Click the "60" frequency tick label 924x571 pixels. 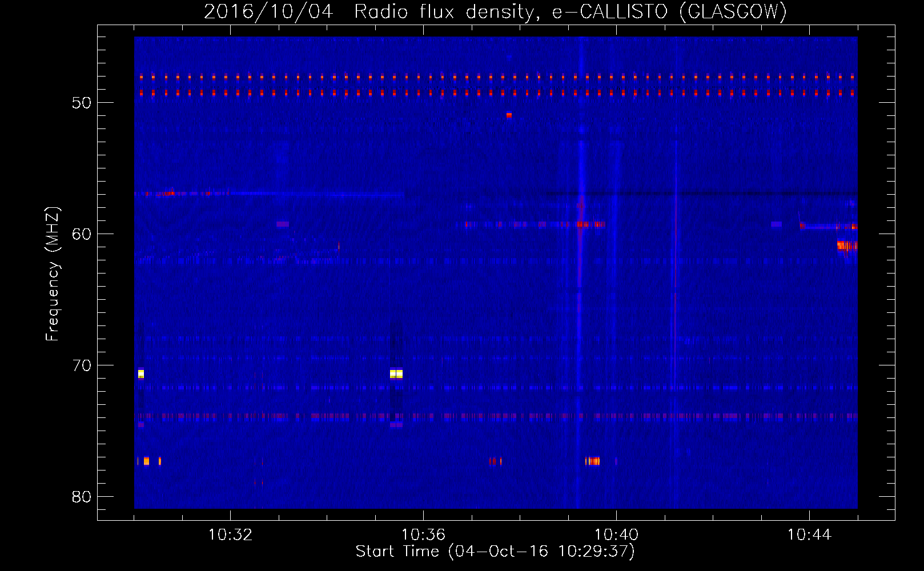coord(82,234)
